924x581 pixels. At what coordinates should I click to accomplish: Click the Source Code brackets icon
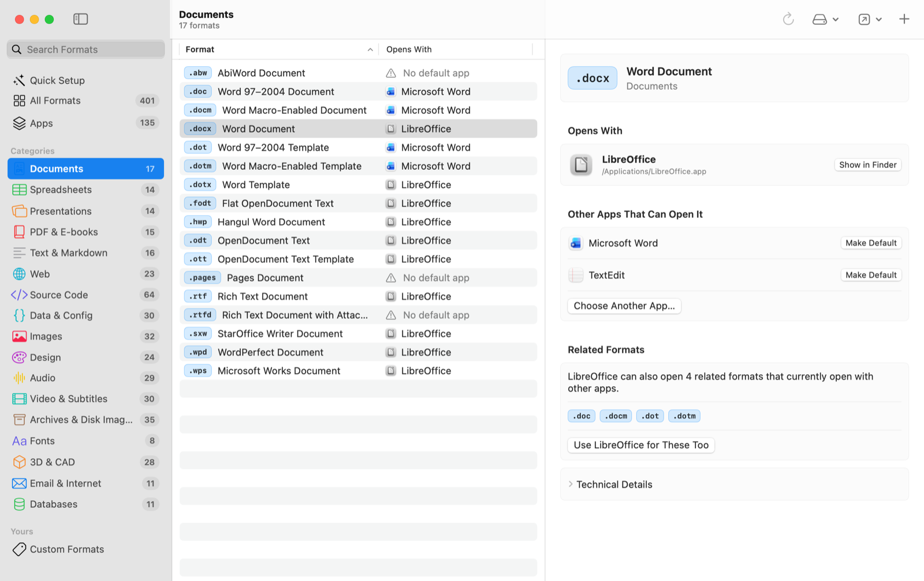19,295
